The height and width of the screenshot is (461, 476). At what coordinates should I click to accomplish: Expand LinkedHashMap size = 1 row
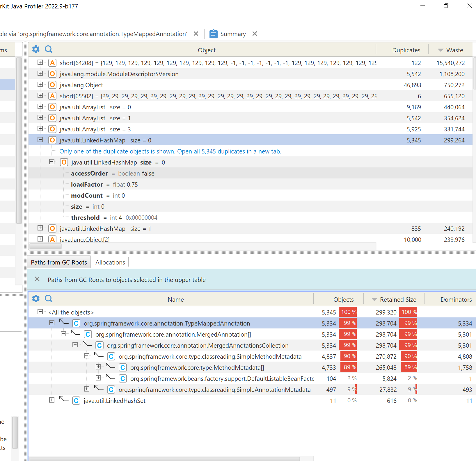pos(40,228)
